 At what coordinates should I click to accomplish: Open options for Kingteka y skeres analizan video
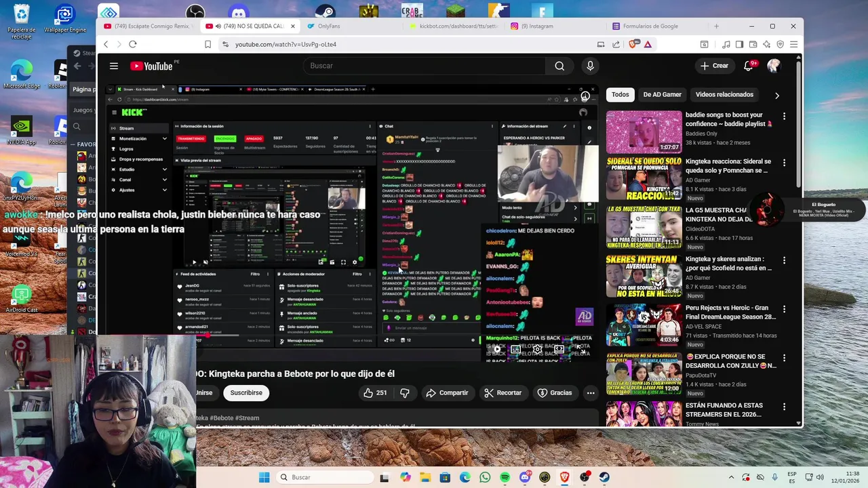pos(784,261)
